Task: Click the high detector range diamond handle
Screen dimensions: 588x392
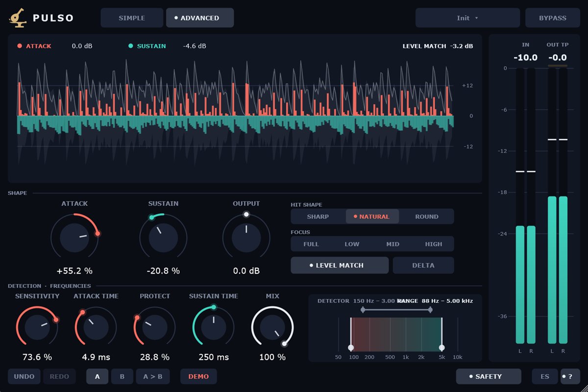Action: (430, 310)
